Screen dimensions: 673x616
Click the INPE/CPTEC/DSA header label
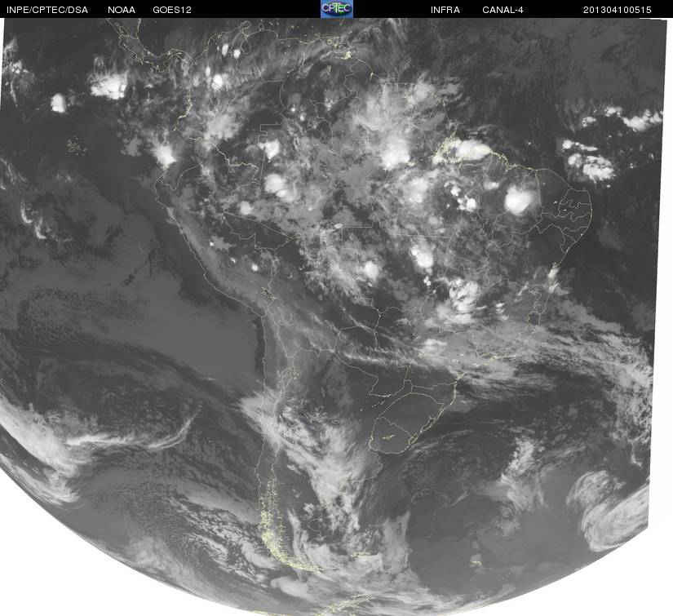click(x=46, y=10)
